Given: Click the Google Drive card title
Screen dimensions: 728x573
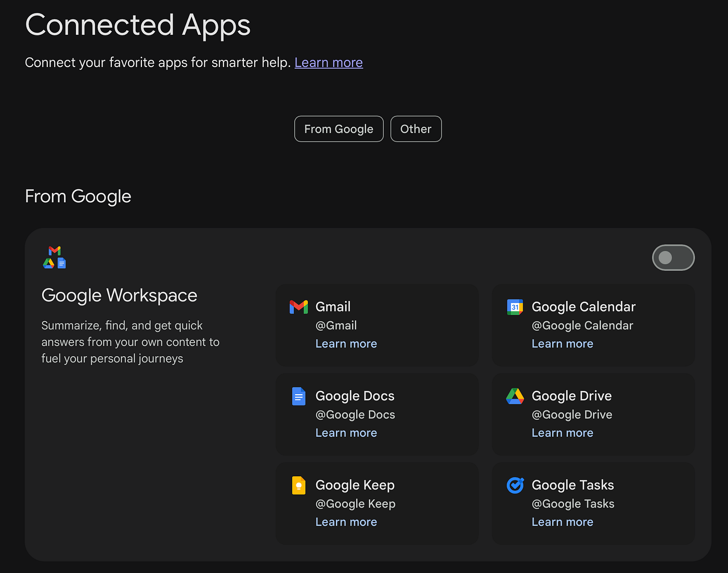Looking at the screenshot, I should tap(572, 396).
